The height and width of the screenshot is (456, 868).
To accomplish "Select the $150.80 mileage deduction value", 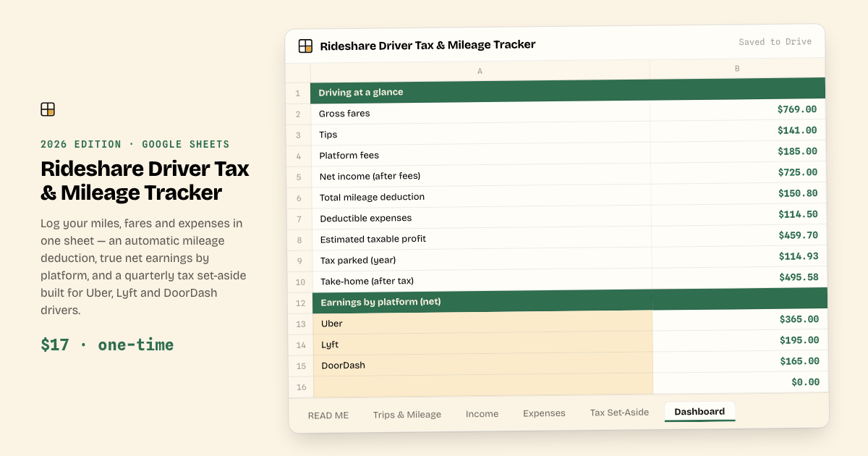I will tap(798, 193).
